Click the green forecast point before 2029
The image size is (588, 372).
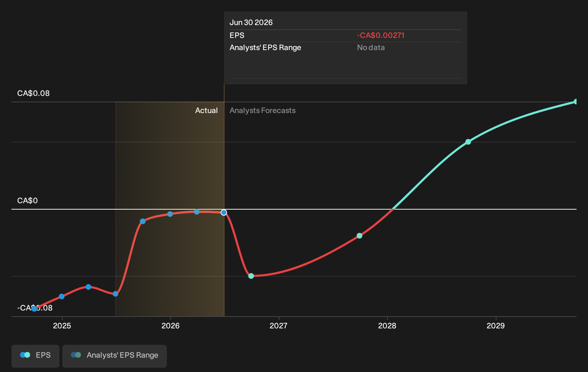(468, 142)
